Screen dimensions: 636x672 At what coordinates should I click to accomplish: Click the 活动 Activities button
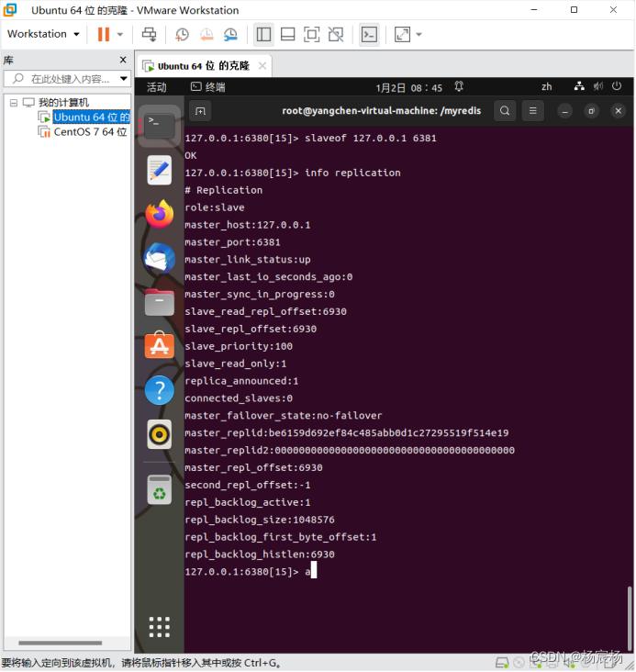pyautogui.click(x=156, y=87)
